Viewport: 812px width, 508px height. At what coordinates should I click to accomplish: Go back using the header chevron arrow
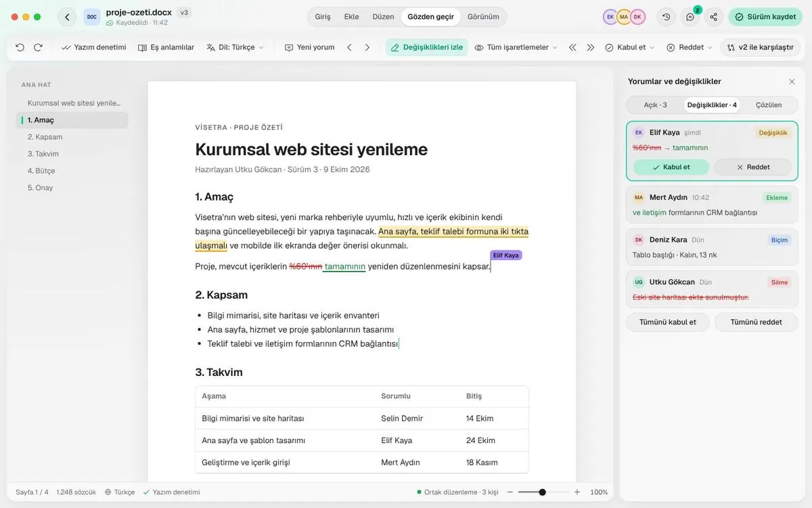(67, 17)
